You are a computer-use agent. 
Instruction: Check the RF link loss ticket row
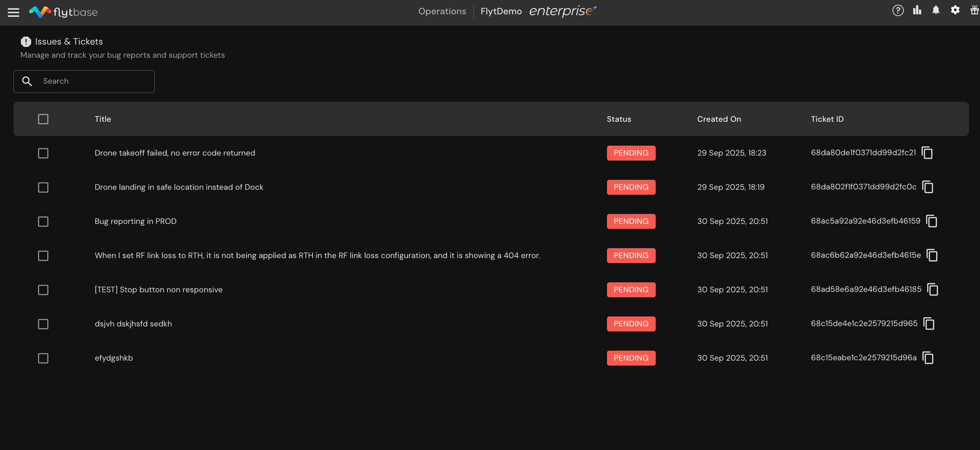tap(43, 256)
